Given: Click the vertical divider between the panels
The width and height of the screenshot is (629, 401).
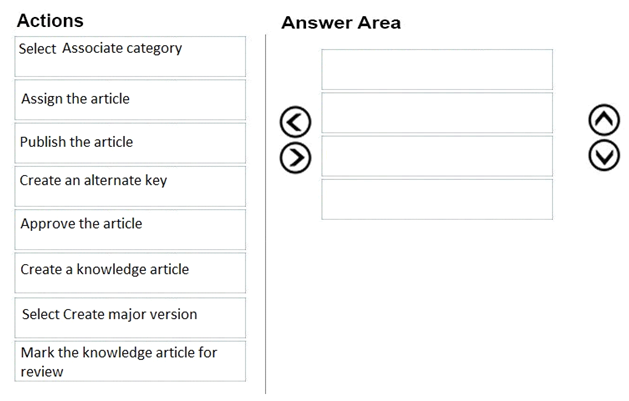Looking at the screenshot, I should [265, 214].
